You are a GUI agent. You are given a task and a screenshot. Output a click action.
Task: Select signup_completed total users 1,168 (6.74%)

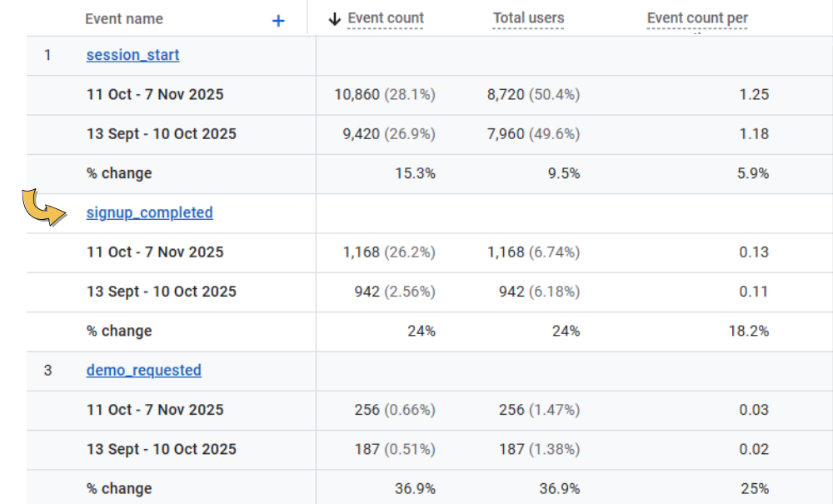(x=533, y=252)
